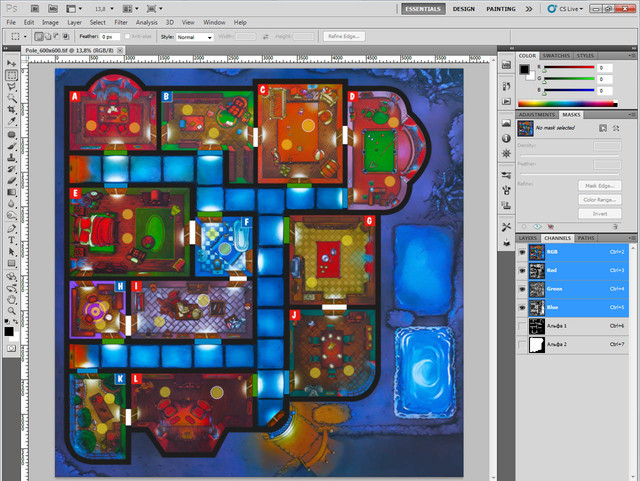Open the Screen Mode dropdown
This screenshot has height=481, width=640.
click(x=154, y=9)
